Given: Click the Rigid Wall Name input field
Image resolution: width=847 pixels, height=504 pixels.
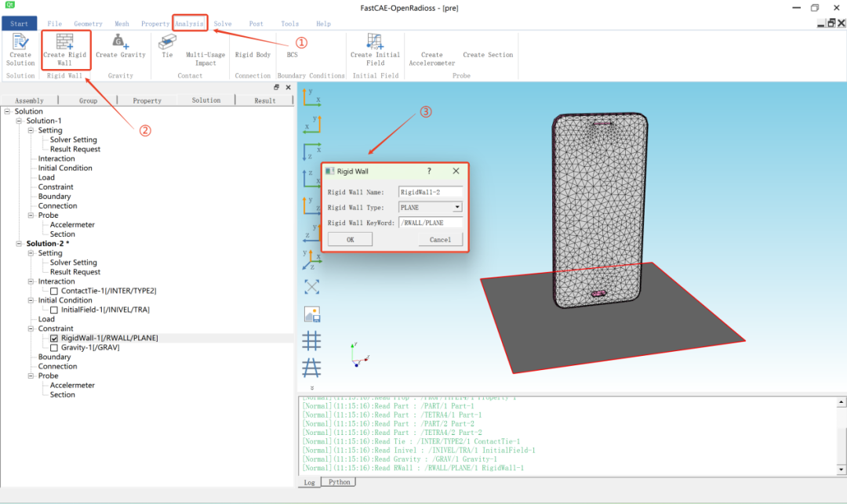Looking at the screenshot, I should tap(431, 192).
